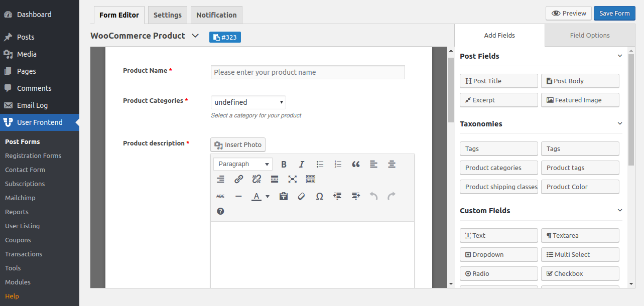Screen dimensions: 644x306
Task: Collapse the Custom Fields section
Action: click(620, 211)
